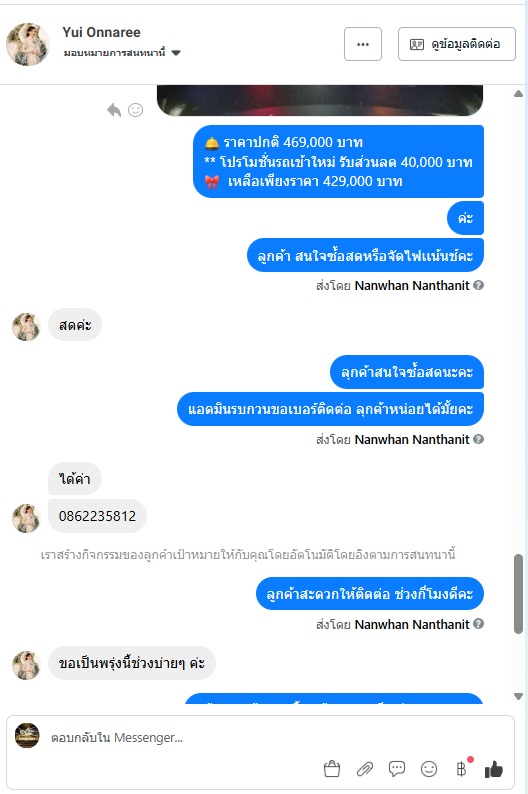The width and height of the screenshot is (528, 794).
Task: Click the view contact info button
Action: click(457, 44)
